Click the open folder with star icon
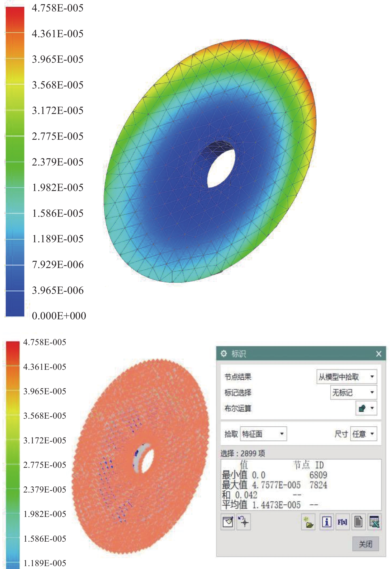Image resolution: width=392 pixels, height=569 pixels. coord(308,522)
